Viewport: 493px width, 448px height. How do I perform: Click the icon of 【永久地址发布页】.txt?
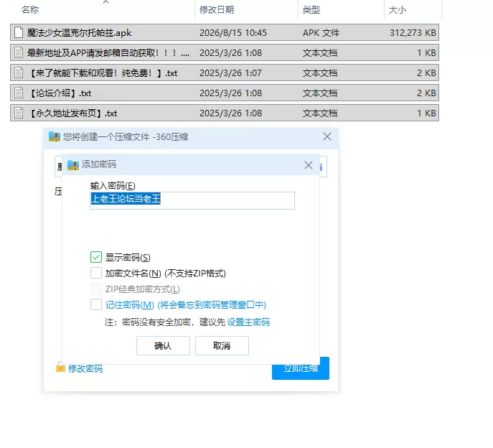(19, 113)
